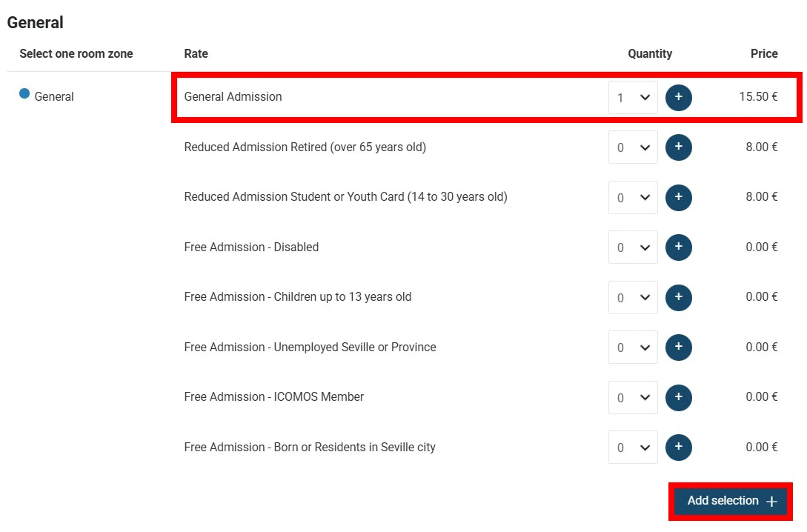Open ICOMOS Member quantity dropdown

(633, 397)
